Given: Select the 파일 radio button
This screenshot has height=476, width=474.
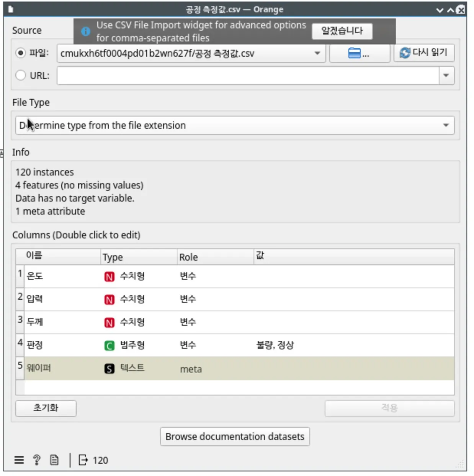Looking at the screenshot, I should [21, 53].
